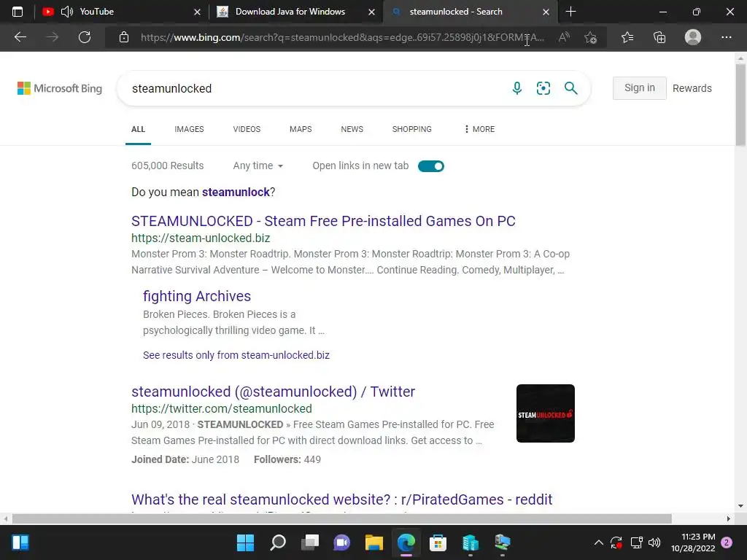Open the clock and date 11:23 PM
The image size is (747, 560).
(x=693, y=542)
